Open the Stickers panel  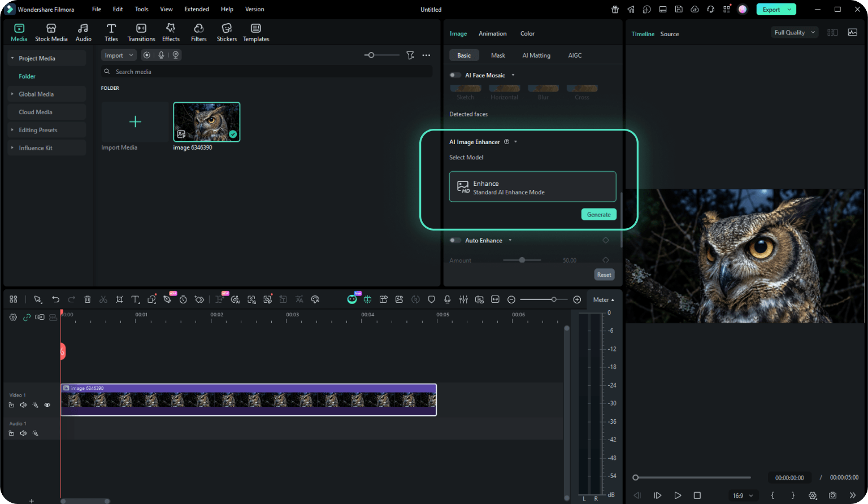pos(227,32)
